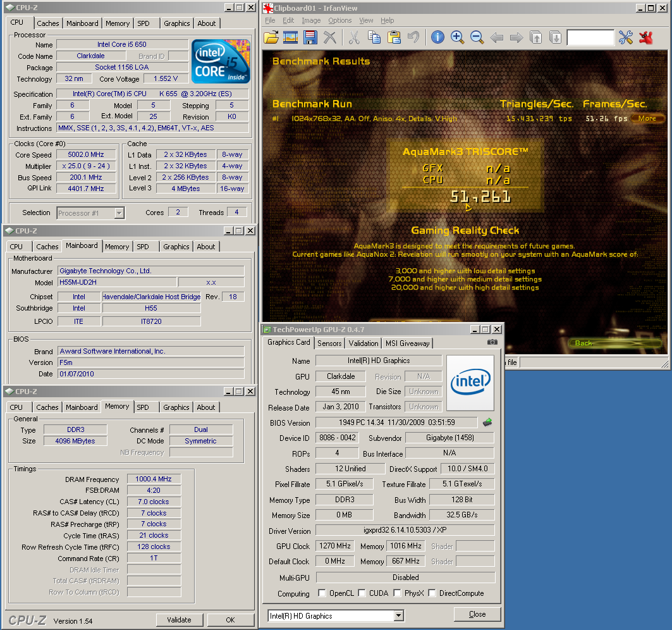Click the IrfanView Save floppy icon
Viewport: 672px width, 630px height.
[310, 37]
